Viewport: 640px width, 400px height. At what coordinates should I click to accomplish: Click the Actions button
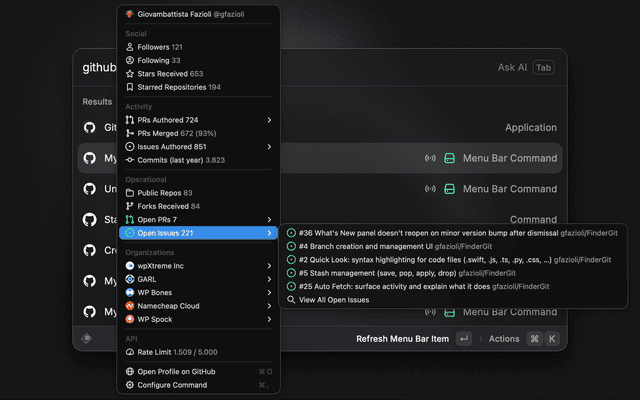click(x=504, y=339)
